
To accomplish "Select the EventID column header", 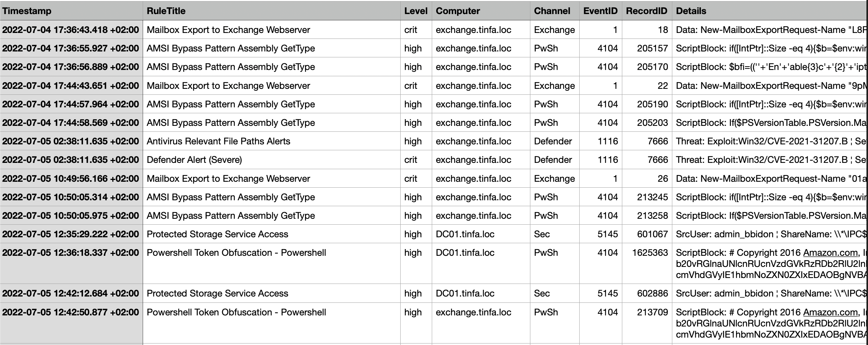I will 600,11.
